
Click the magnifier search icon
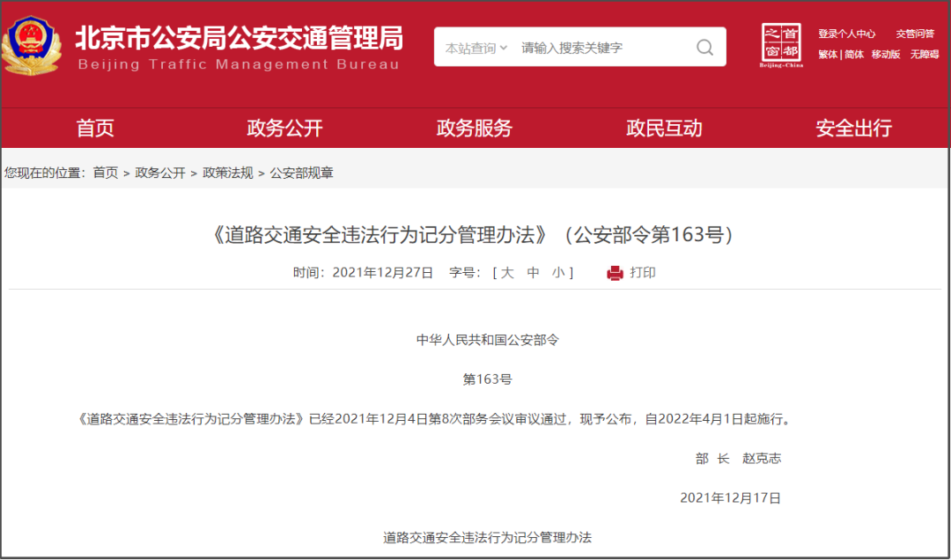coord(704,48)
